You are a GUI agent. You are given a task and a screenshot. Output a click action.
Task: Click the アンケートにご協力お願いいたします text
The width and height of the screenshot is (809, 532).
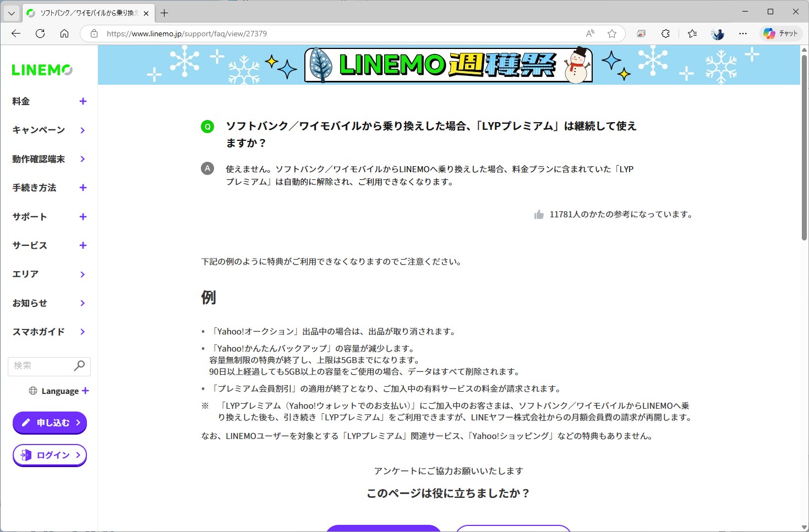tap(449, 471)
